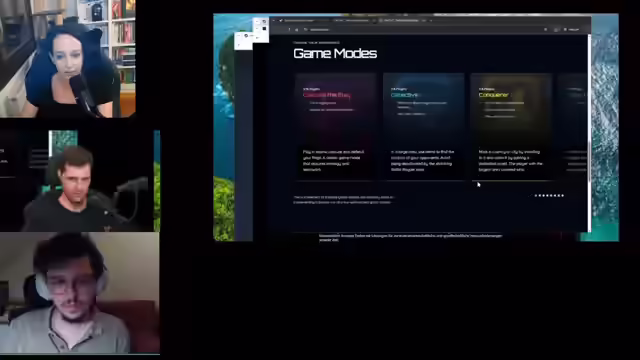Click the browser forward arrow icon
This screenshot has height=360, width=640.
tap(297, 29)
